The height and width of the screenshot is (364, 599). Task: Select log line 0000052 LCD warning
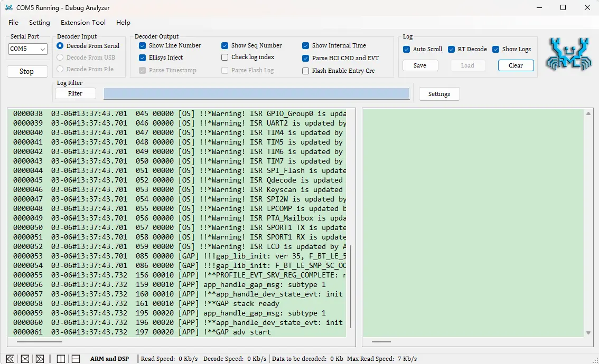(179, 246)
